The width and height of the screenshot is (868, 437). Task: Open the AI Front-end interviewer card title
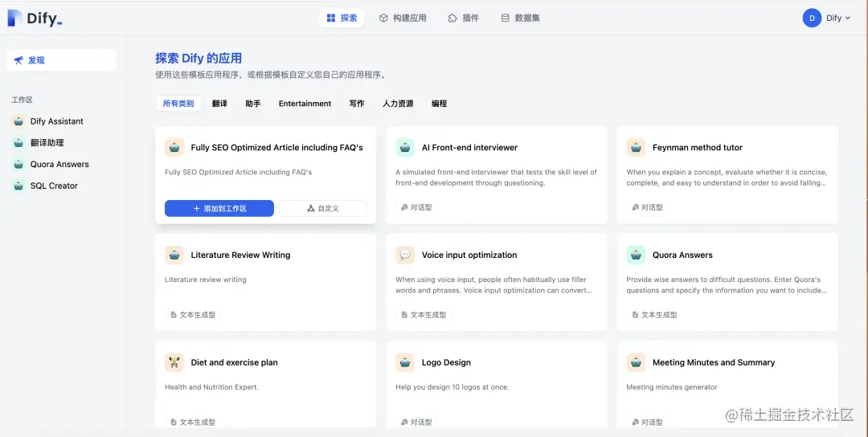point(469,148)
